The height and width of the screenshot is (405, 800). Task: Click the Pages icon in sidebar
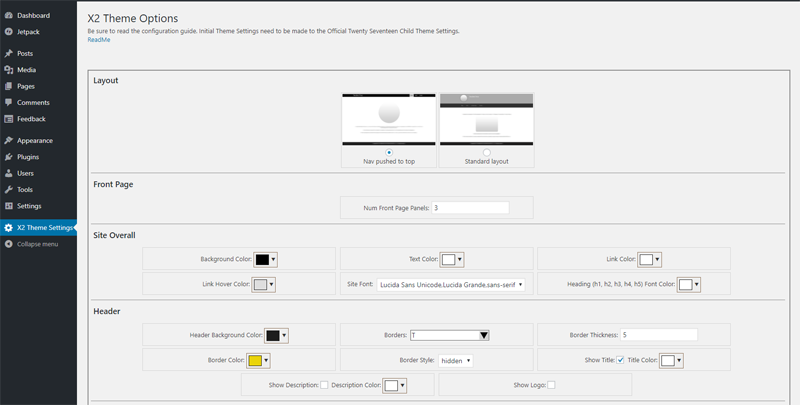click(9, 86)
